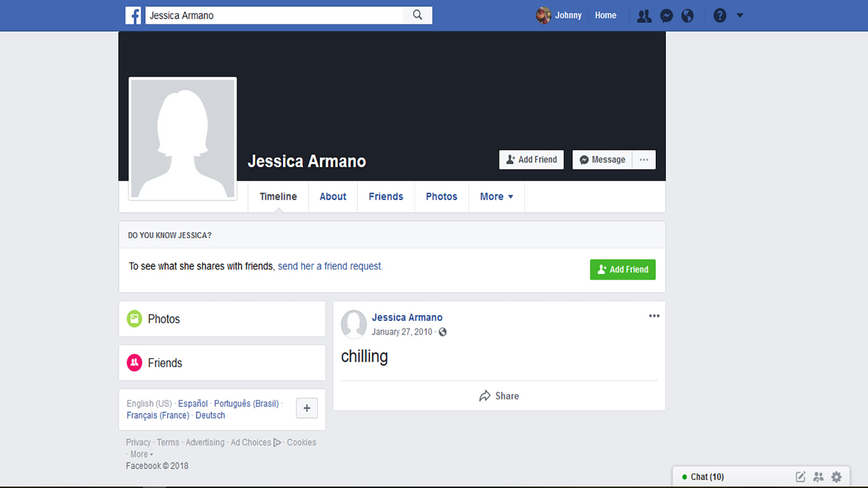Open the Terms footer link
868x488 pixels.
(x=168, y=442)
